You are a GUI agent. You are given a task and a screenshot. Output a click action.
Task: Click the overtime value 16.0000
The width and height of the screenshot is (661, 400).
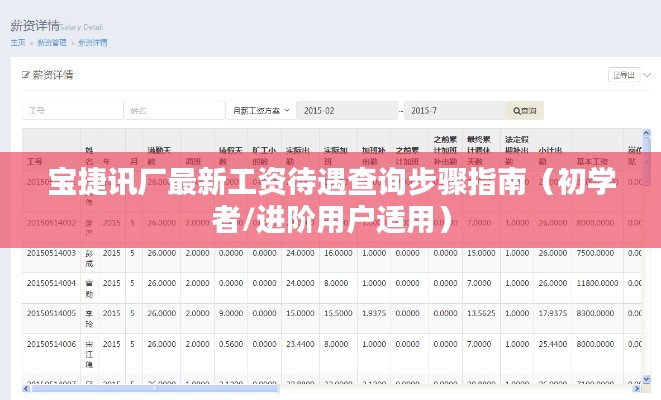point(338,253)
